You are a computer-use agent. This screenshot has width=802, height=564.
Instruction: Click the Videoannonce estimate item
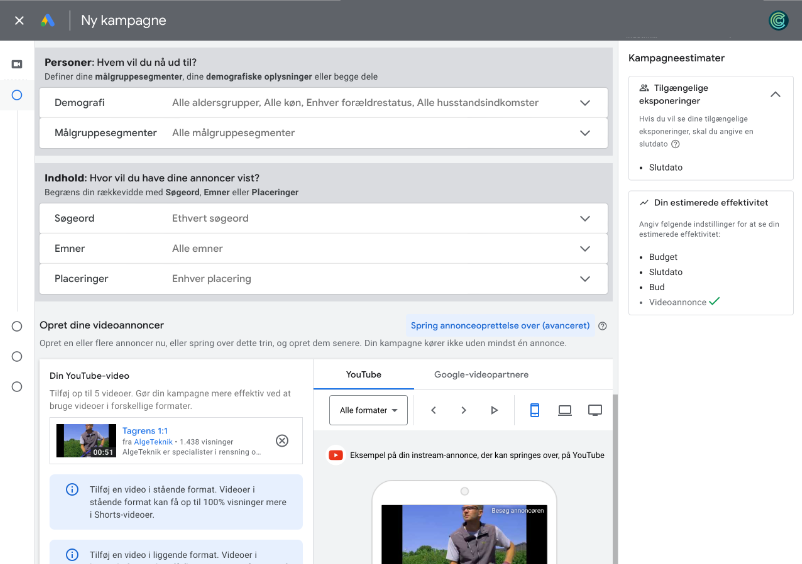coord(677,302)
